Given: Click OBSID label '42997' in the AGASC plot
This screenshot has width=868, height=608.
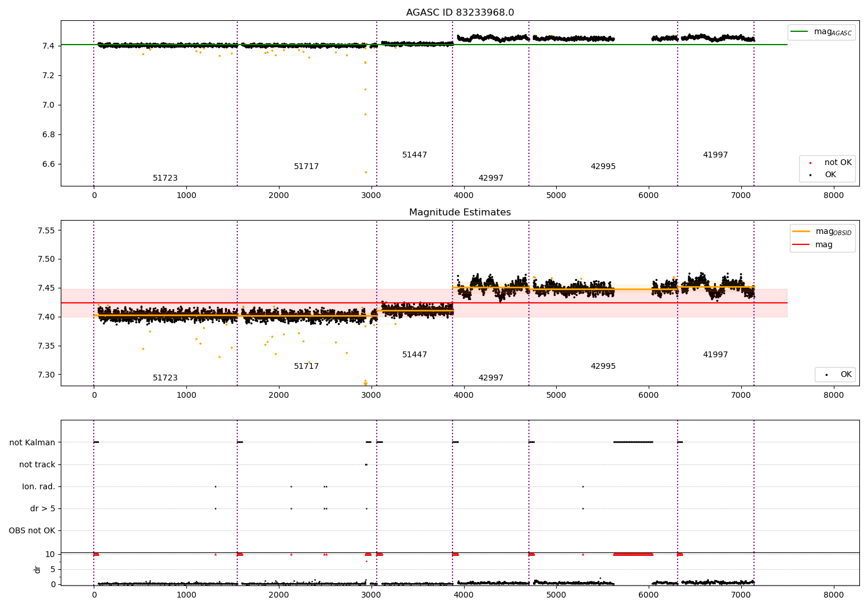Looking at the screenshot, I should coord(491,178).
